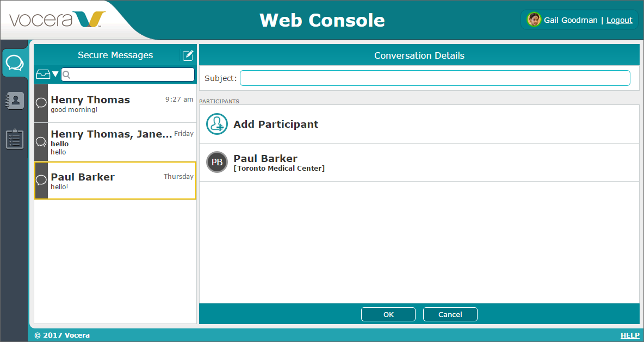
Task: Click the Vocera logo
Action: click(58, 19)
